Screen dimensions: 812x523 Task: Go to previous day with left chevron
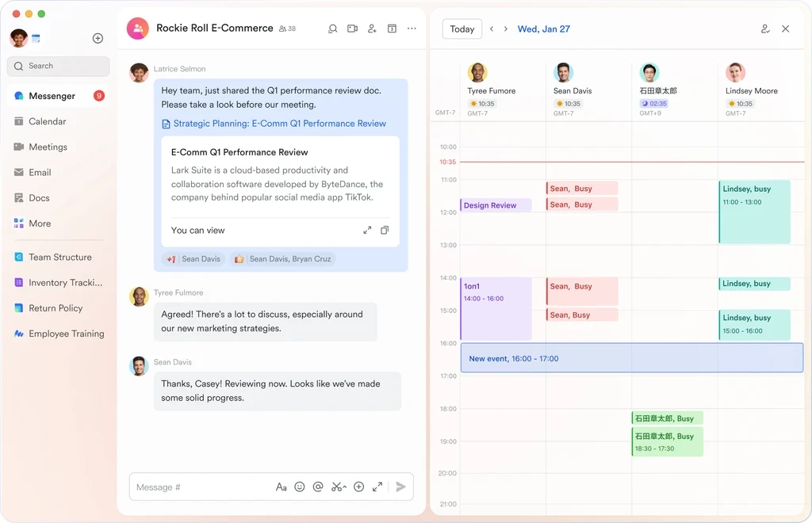(493, 29)
